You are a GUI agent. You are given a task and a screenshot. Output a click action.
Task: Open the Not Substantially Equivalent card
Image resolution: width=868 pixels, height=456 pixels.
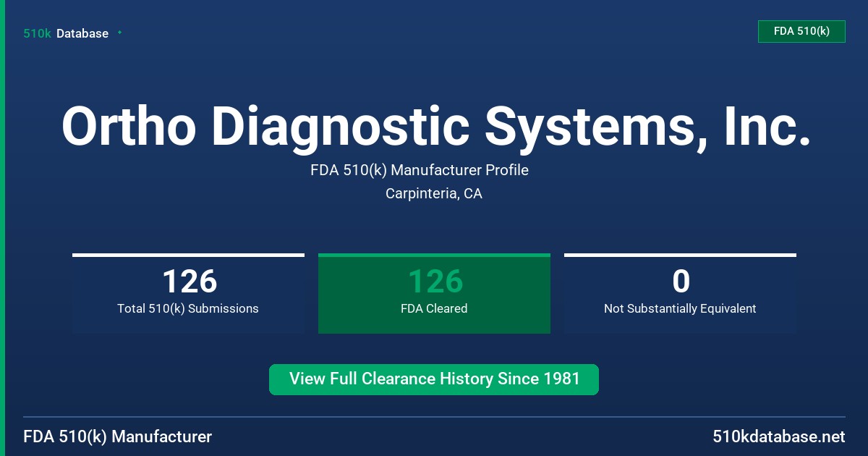tap(680, 293)
